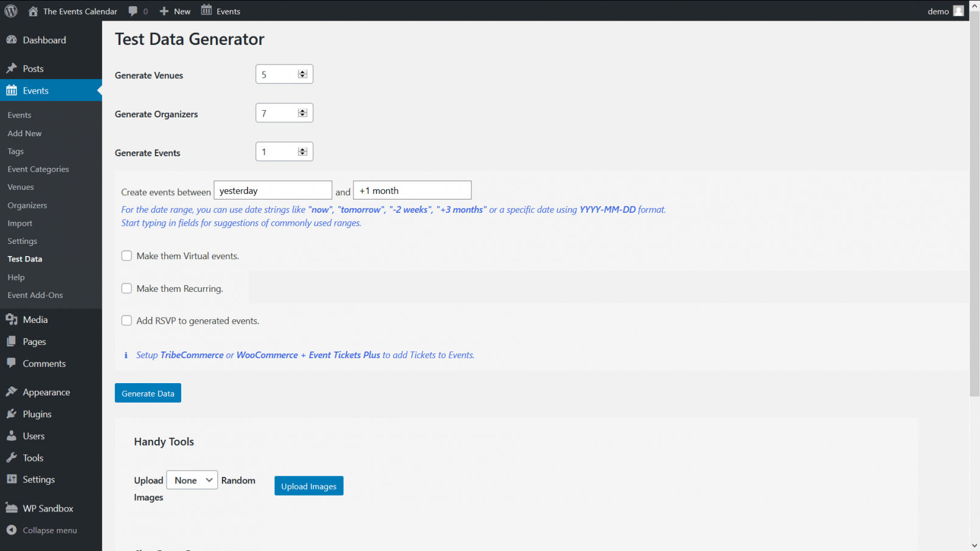Screen dimensions: 980x551
Task: Check the Make them Recurring option
Action: tap(127, 288)
